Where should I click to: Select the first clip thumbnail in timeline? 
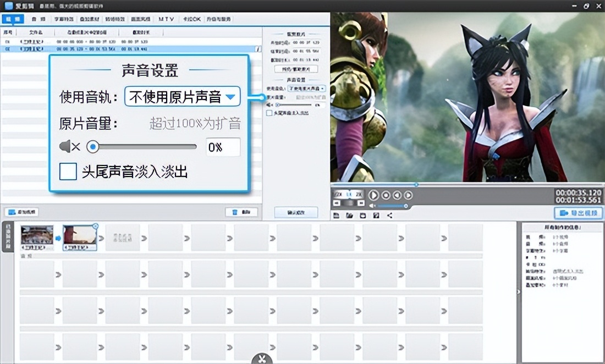37,238
